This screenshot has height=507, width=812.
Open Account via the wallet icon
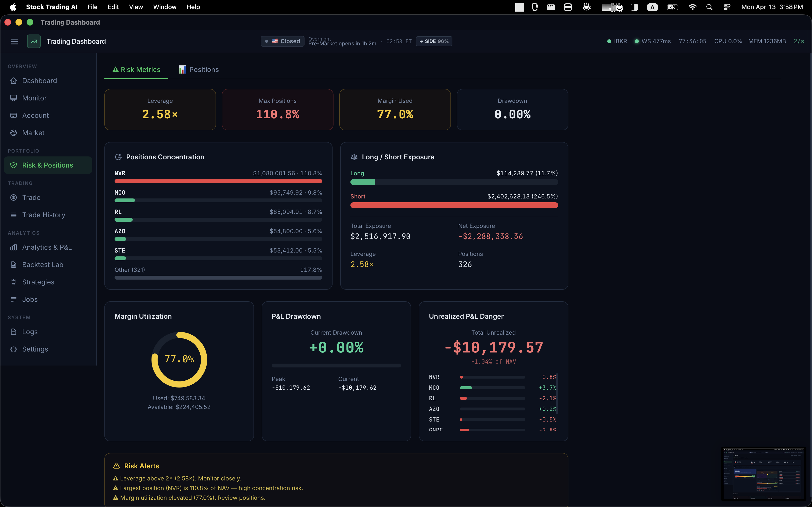[14, 115]
